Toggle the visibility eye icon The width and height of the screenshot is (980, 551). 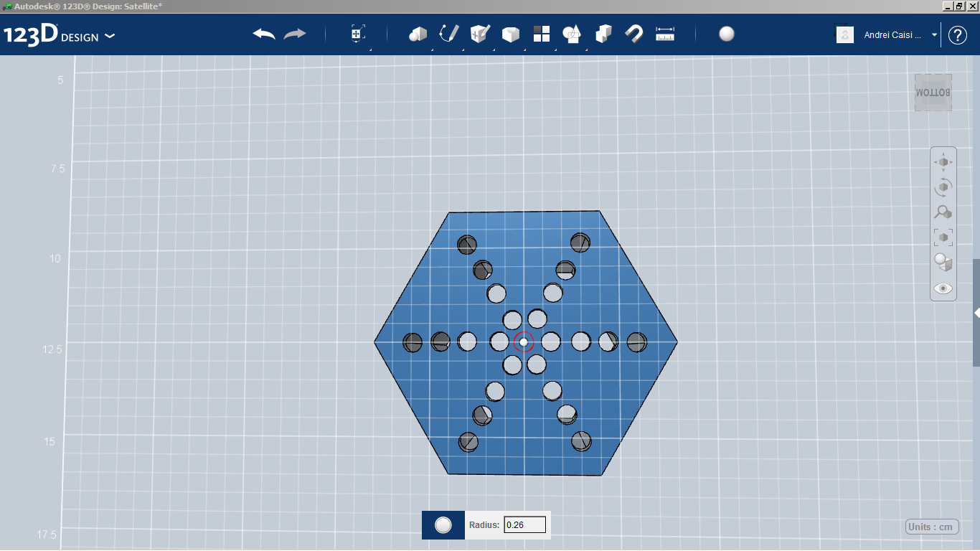943,288
